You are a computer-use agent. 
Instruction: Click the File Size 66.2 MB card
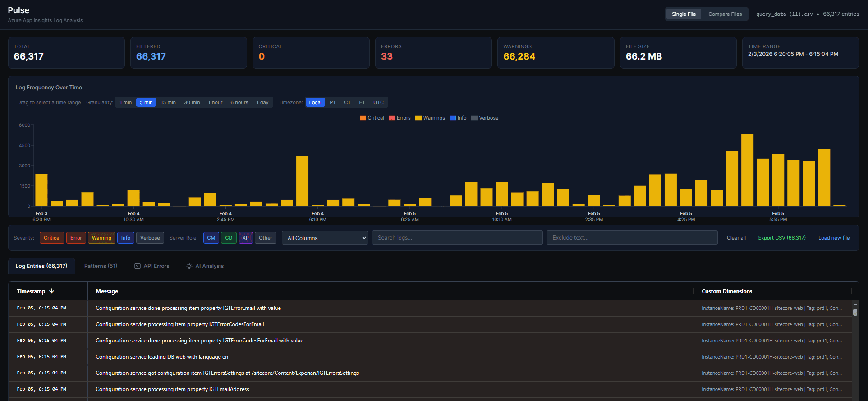tap(678, 53)
